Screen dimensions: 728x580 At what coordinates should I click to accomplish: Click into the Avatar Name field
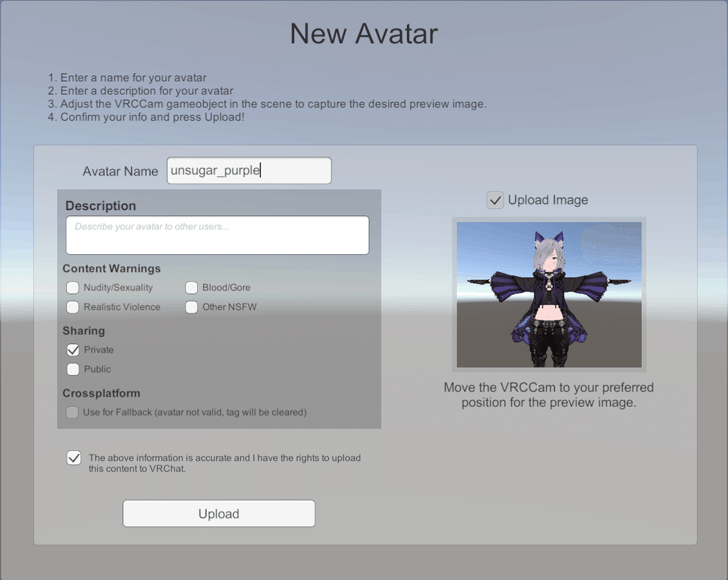tap(249, 170)
